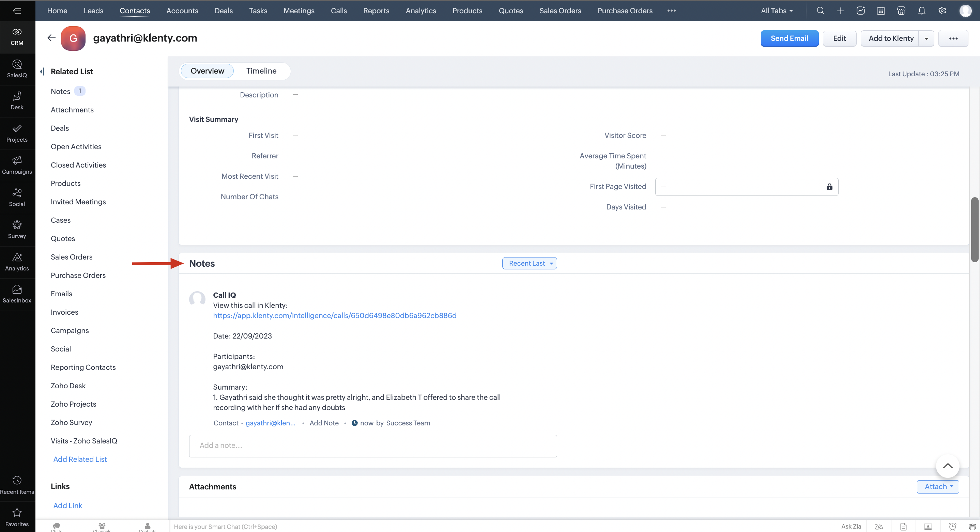Open the Klenty call intelligence link
This screenshot has height=532, width=980.
pyautogui.click(x=334, y=315)
